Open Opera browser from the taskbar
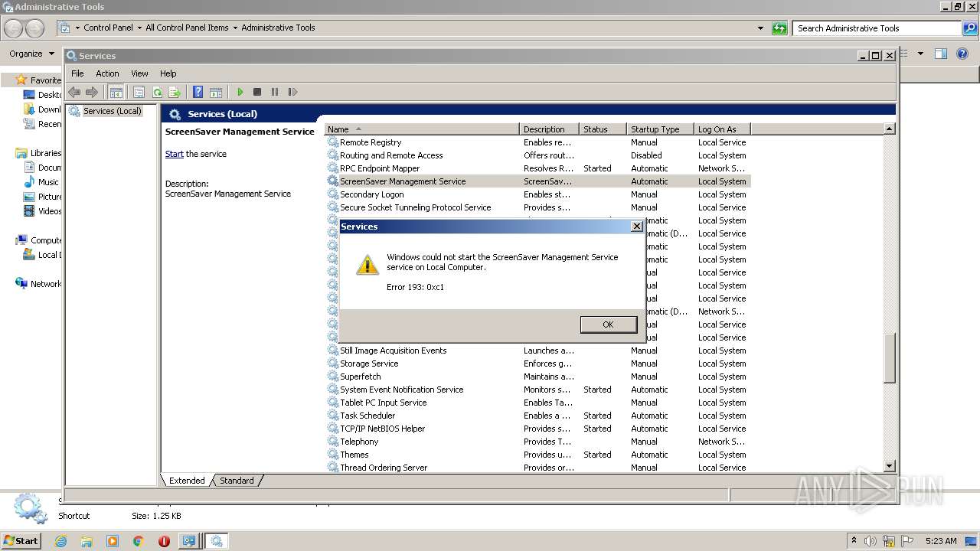 (x=164, y=541)
